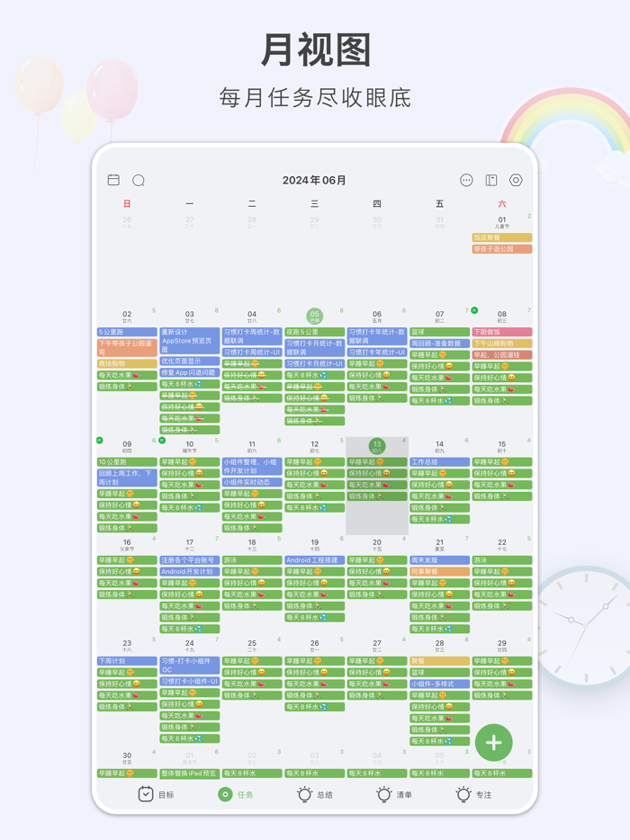Image resolution: width=630 pixels, height=840 pixels.
Task: Select date 30 in last row
Action: tap(127, 757)
